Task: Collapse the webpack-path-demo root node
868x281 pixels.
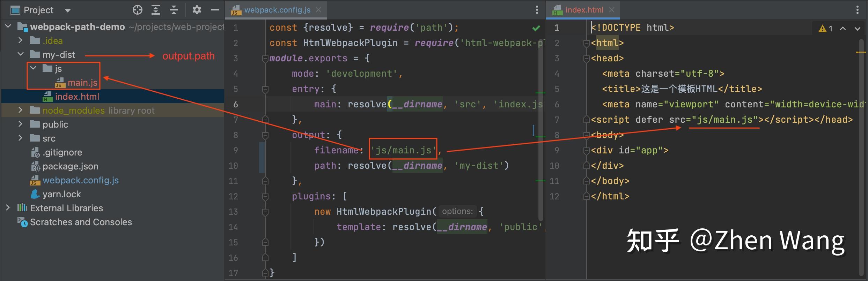Action: click(x=8, y=26)
